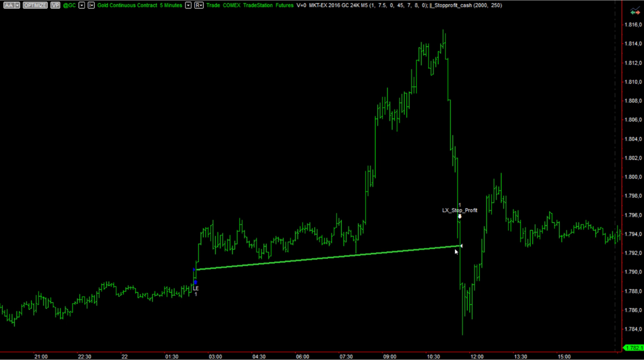
Task: Click the VP button
Action: click(55, 5)
